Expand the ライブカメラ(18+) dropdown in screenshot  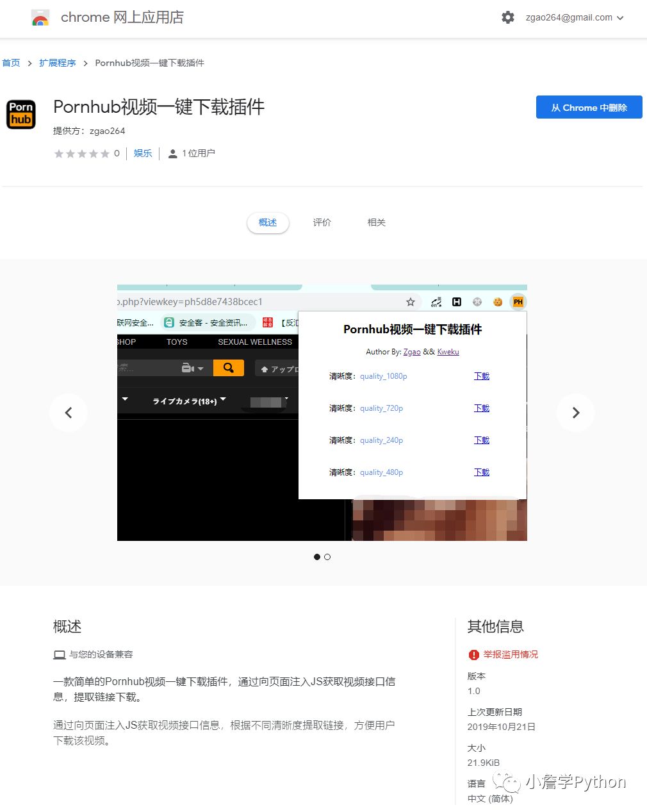pos(189,401)
